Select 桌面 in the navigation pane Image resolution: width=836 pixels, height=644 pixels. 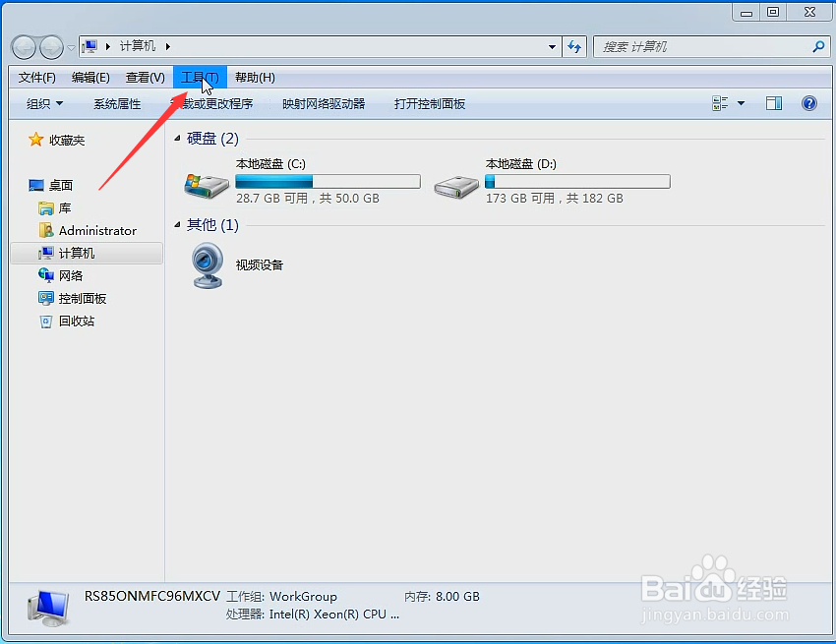61,186
